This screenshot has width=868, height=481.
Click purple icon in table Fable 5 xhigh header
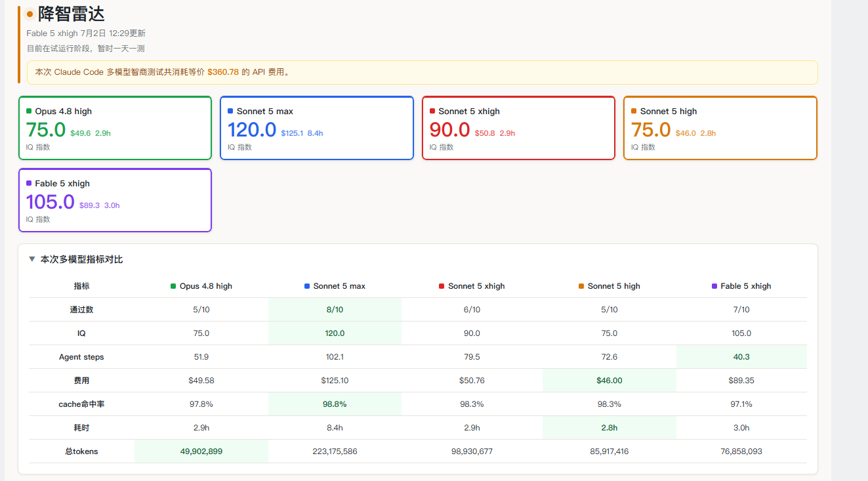(x=714, y=286)
